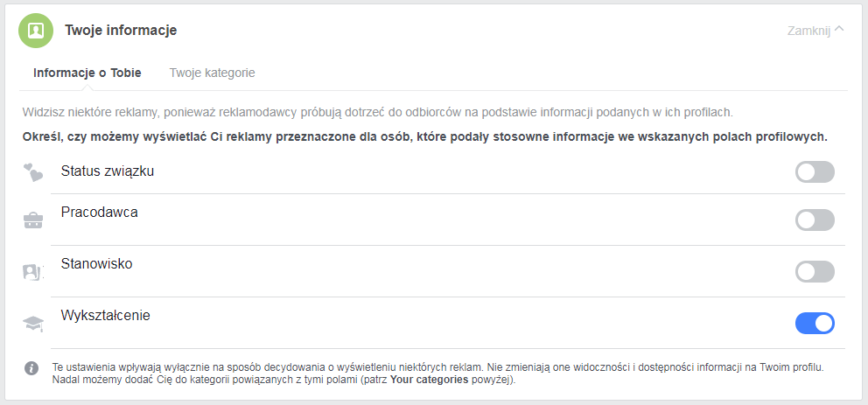Enable the Stanowisko toggle

815,272
